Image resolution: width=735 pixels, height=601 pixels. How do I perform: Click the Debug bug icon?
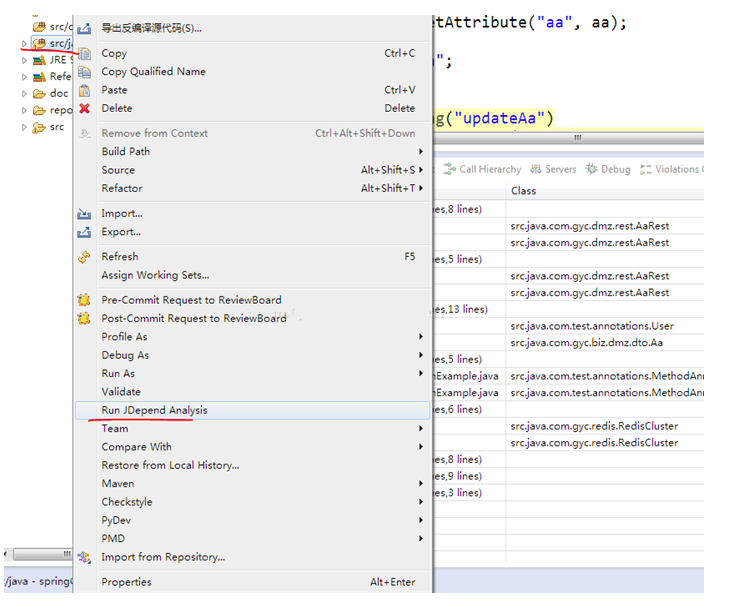[592, 169]
